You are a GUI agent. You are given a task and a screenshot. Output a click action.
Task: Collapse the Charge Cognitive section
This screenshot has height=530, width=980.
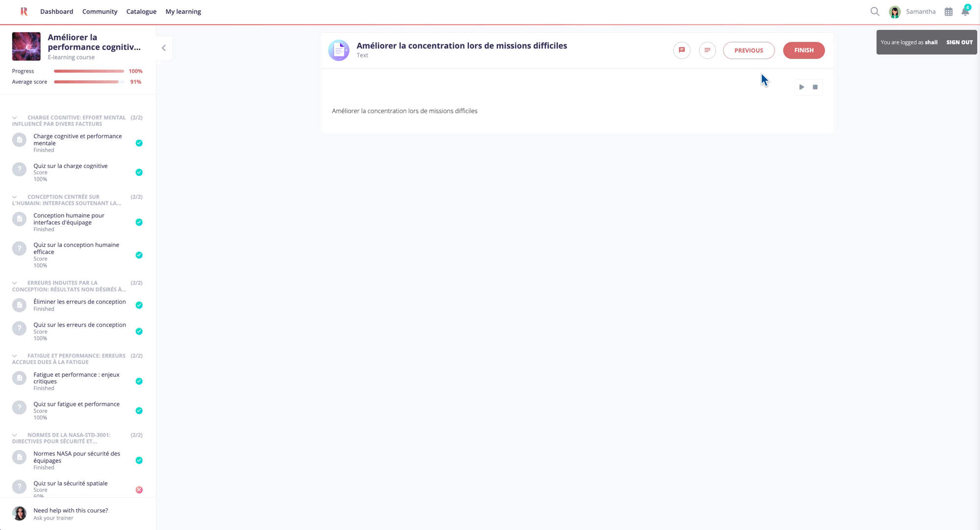coord(15,118)
